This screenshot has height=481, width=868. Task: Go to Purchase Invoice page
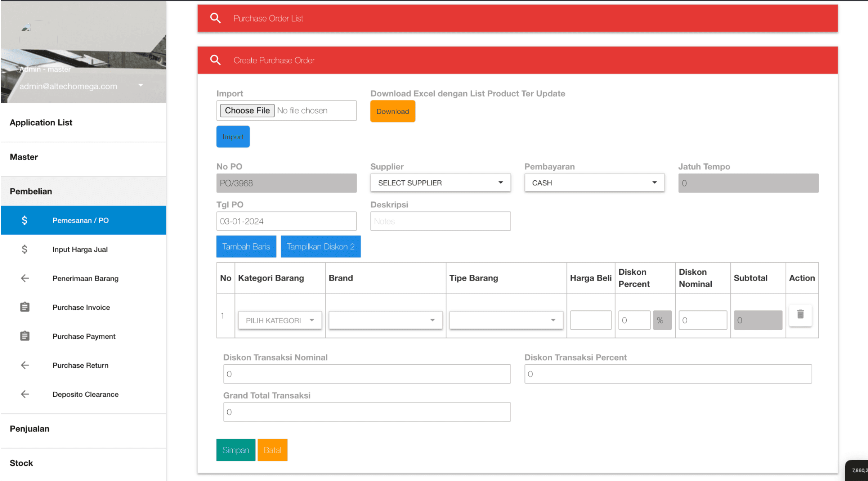tap(83, 307)
